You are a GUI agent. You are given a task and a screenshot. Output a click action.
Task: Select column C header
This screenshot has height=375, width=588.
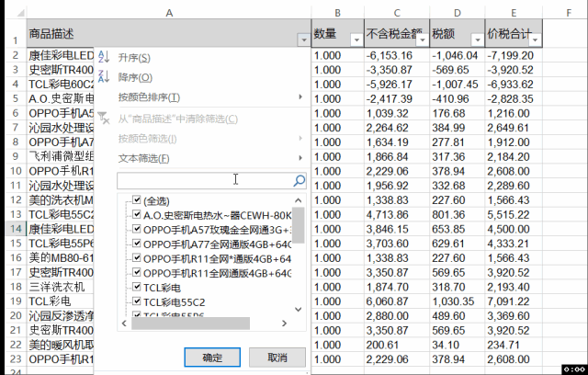pos(397,13)
